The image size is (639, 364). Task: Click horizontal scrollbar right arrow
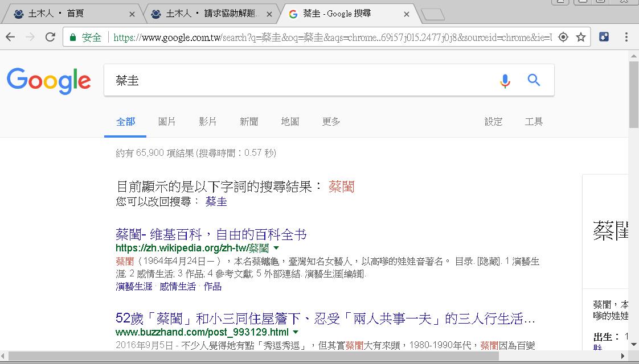coord(622,356)
